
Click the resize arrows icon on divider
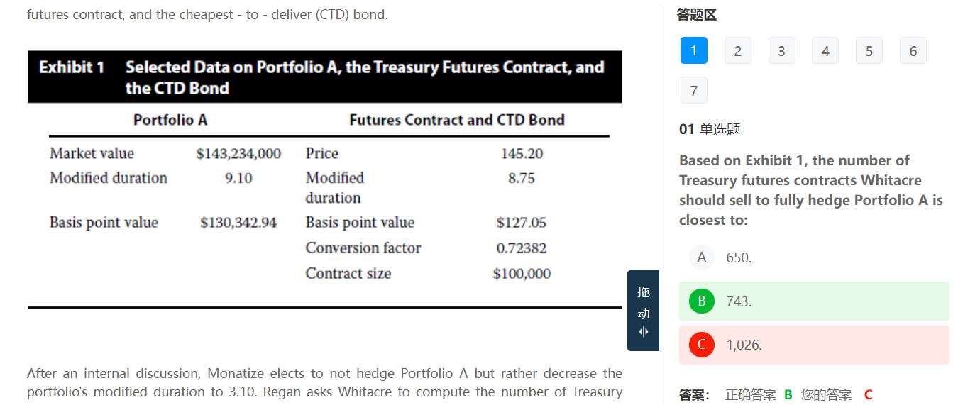tap(643, 332)
